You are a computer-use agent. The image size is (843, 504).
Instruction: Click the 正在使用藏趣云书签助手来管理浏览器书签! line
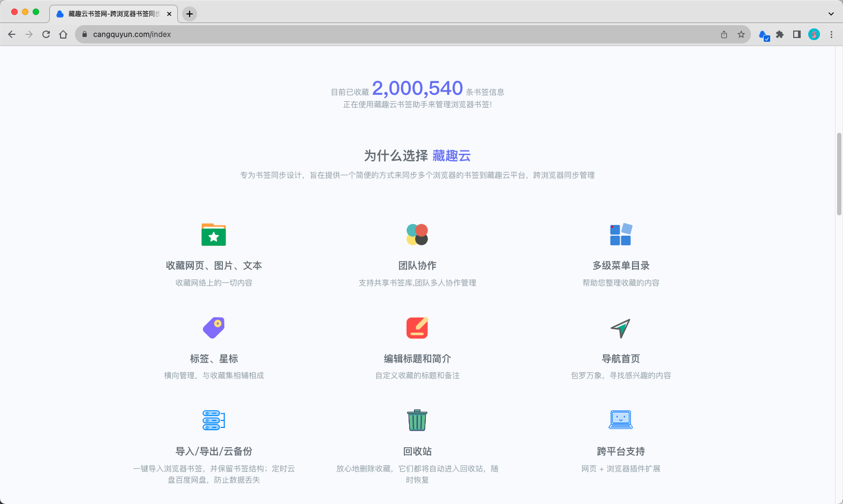[417, 104]
